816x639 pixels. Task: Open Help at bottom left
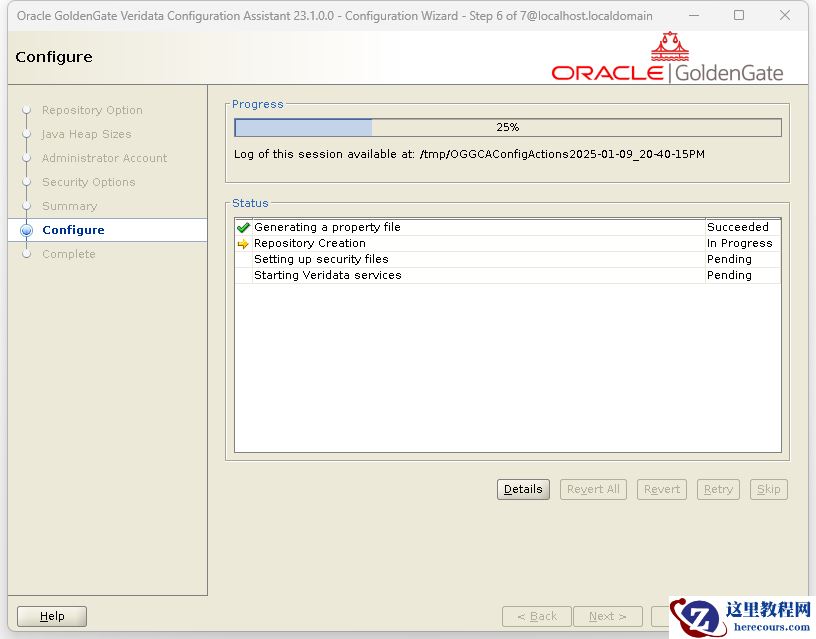[x=52, y=616]
